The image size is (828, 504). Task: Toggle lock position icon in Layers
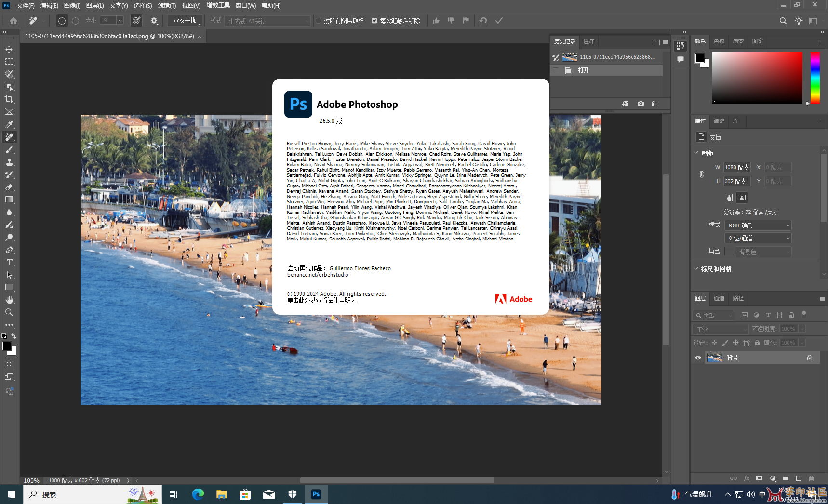[x=735, y=343]
